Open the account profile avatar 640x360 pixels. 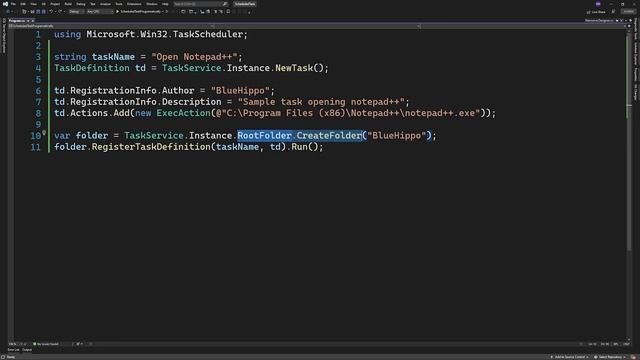(x=598, y=4)
